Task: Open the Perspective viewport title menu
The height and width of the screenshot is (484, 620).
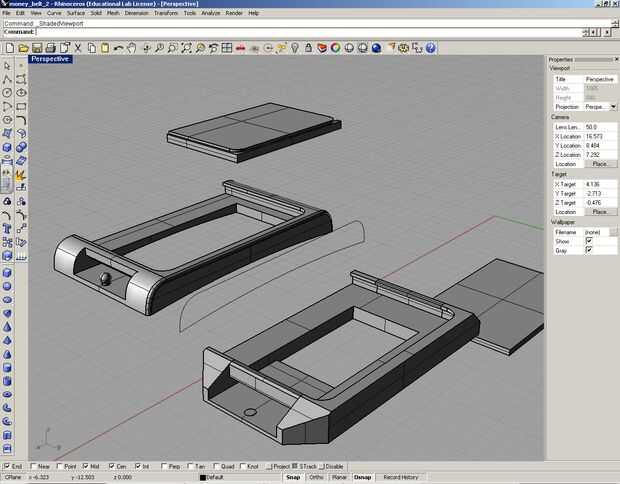Action: 50,59
